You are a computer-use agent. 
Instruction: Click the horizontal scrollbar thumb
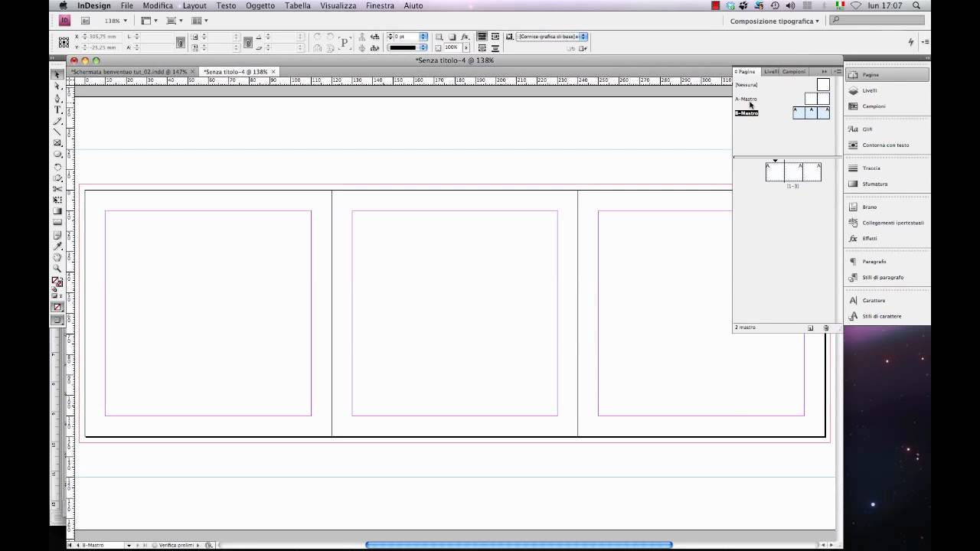(518, 545)
